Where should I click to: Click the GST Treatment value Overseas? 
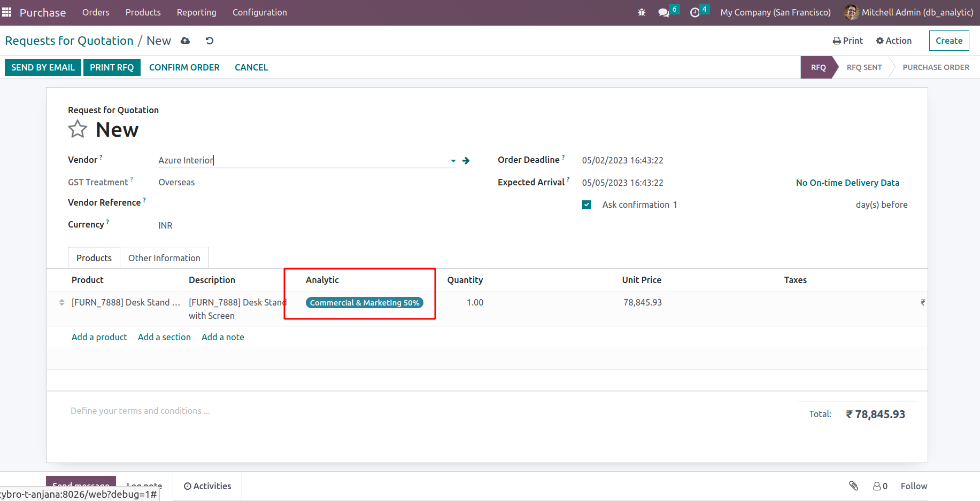tap(176, 182)
